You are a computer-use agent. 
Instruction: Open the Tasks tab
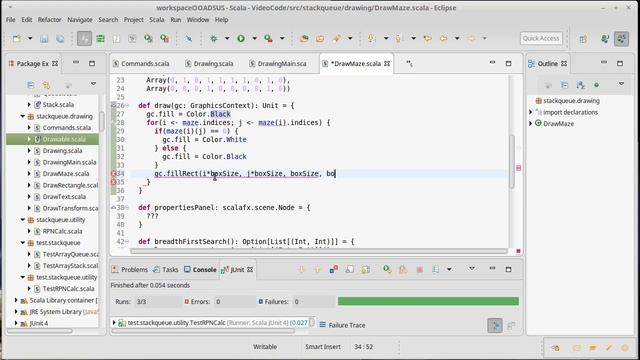pos(166,269)
